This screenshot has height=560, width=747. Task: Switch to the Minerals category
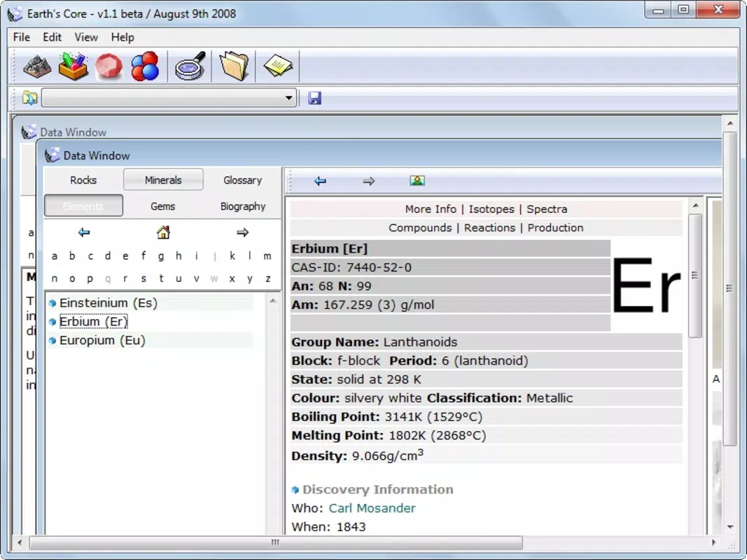tap(163, 180)
